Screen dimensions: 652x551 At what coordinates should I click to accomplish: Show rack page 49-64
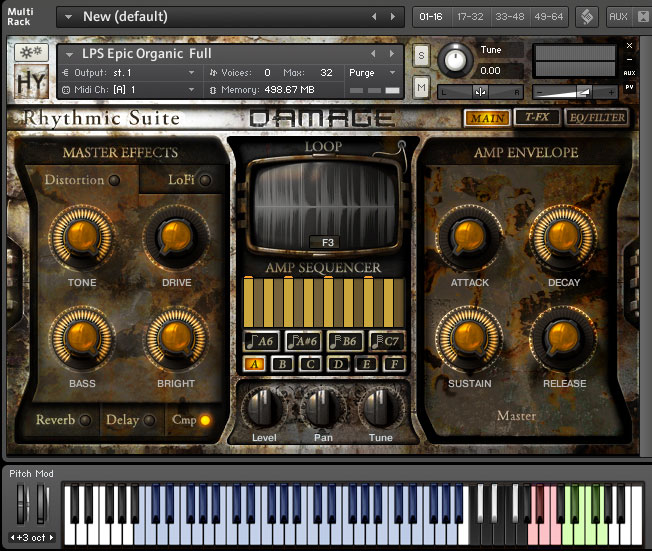[548, 17]
